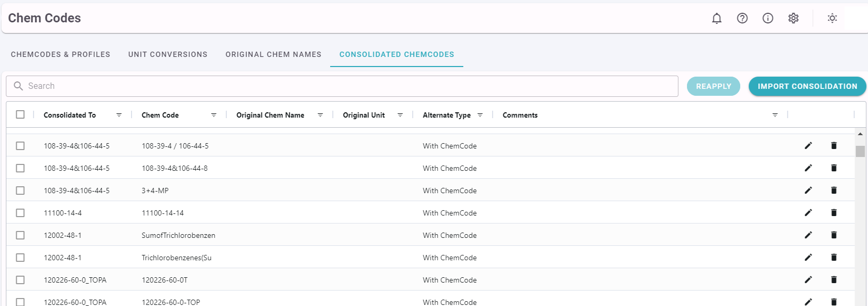The height and width of the screenshot is (306, 868).
Task: Open the notifications bell icon
Action: click(717, 18)
